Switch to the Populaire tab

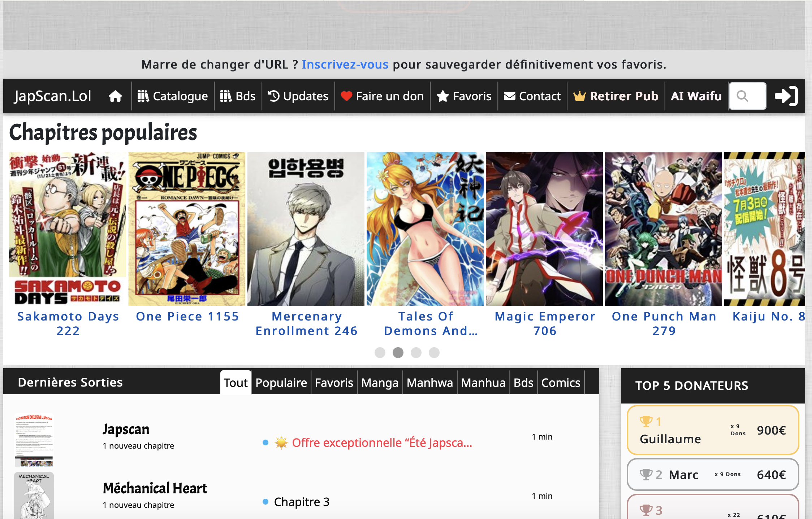[x=281, y=383]
